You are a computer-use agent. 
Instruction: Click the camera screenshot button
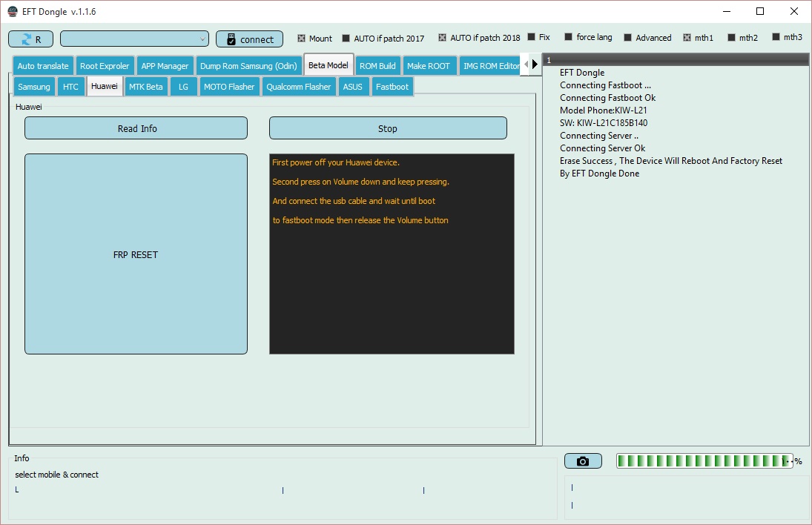(583, 460)
